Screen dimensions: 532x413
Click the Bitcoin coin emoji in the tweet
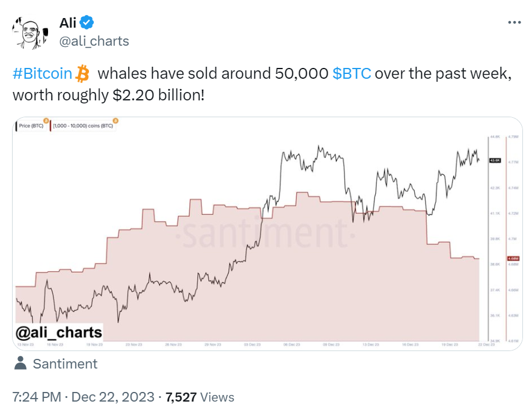pos(84,73)
